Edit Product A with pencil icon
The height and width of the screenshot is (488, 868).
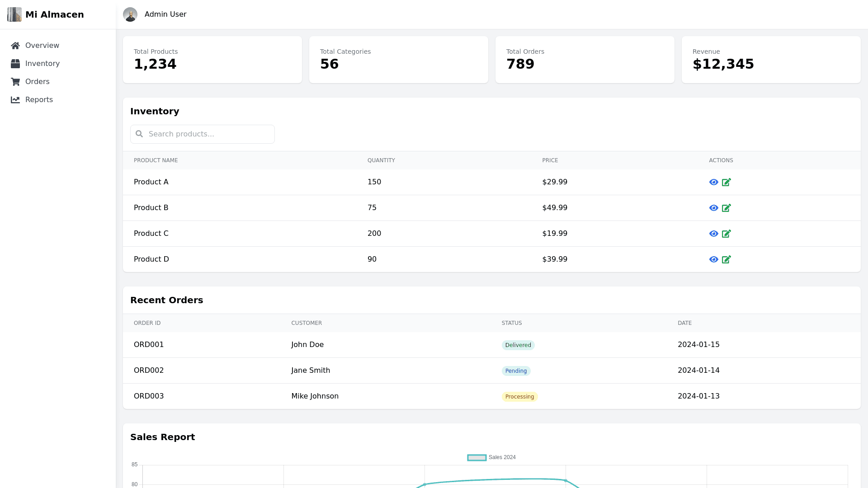click(x=726, y=182)
